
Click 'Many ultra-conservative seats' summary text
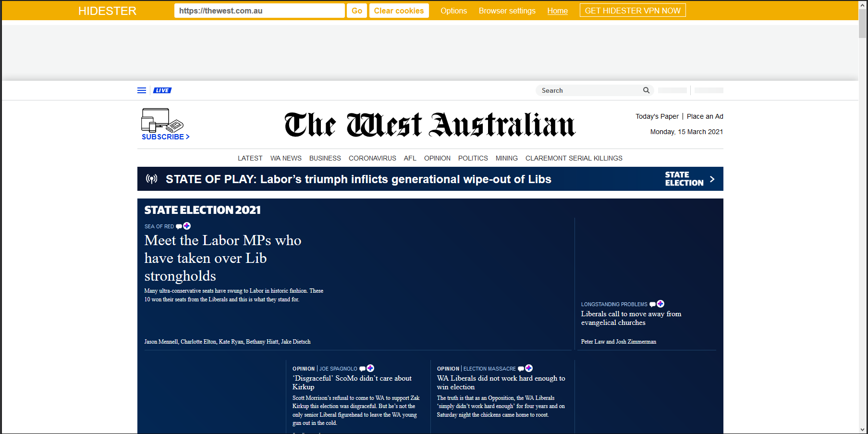pos(233,295)
